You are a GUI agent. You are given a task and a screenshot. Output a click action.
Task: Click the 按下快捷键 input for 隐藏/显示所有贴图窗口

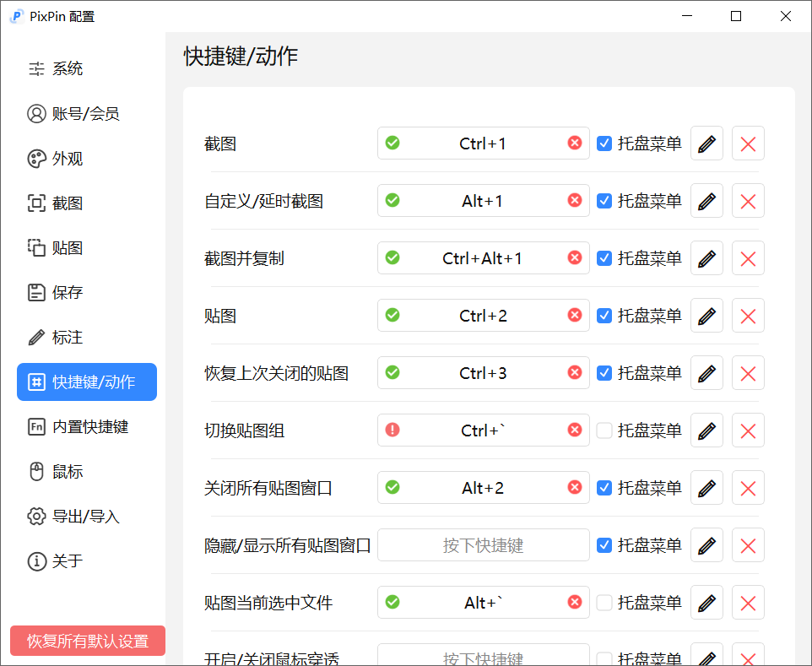point(483,544)
